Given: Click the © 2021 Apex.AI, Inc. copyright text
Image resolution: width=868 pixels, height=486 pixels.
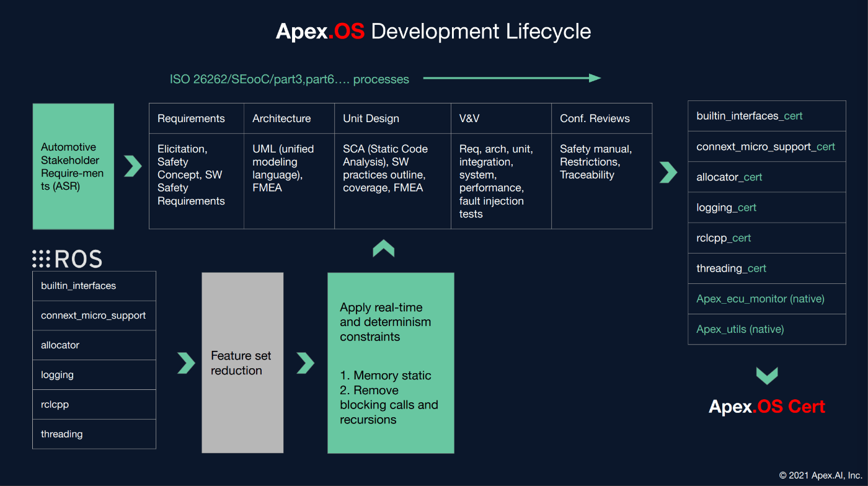Looking at the screenshot, I should coord(820,475).
